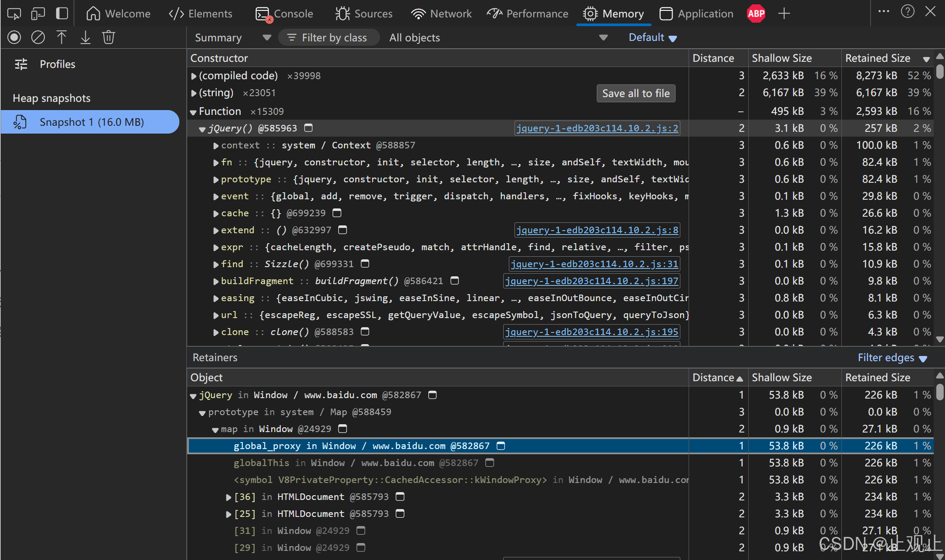
Task: Click the collect garbage trash icon
Action: 108,37
